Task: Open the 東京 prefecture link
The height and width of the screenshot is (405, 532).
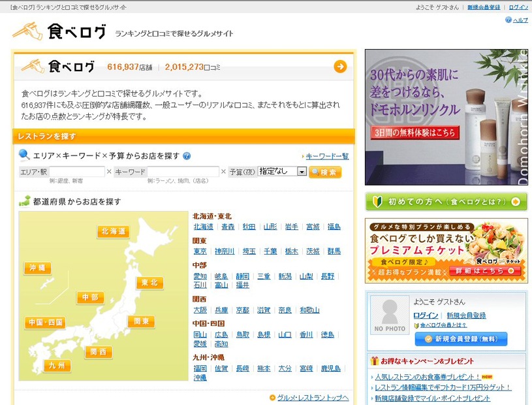Action: tap(200, 251)
